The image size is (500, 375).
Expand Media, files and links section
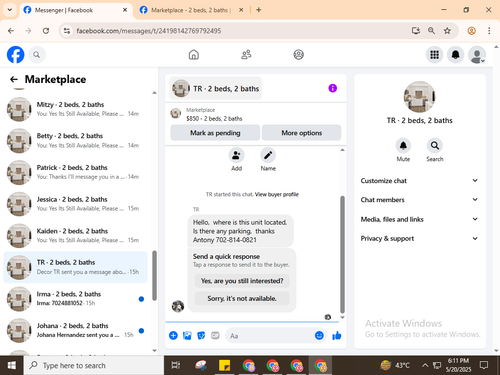click(419, 219)
